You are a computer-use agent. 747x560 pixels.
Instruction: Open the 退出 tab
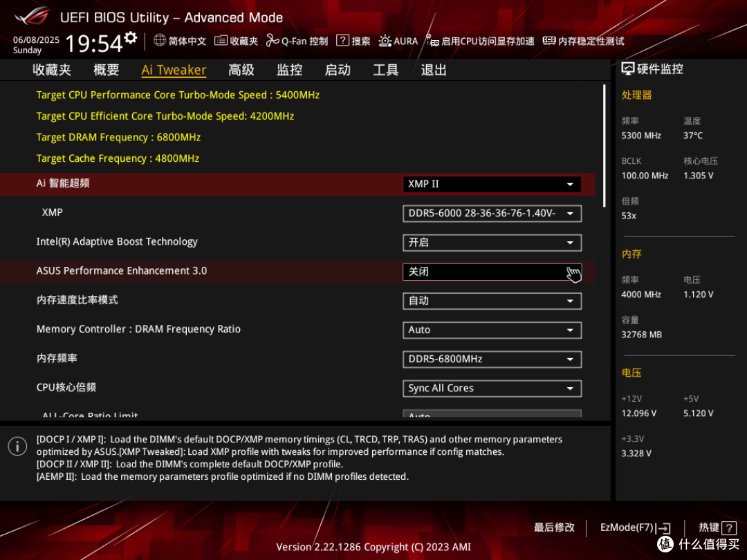point(434,70)
